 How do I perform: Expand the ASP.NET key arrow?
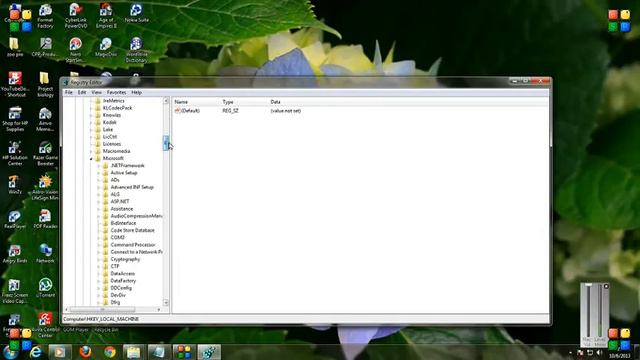coord(98,202)
